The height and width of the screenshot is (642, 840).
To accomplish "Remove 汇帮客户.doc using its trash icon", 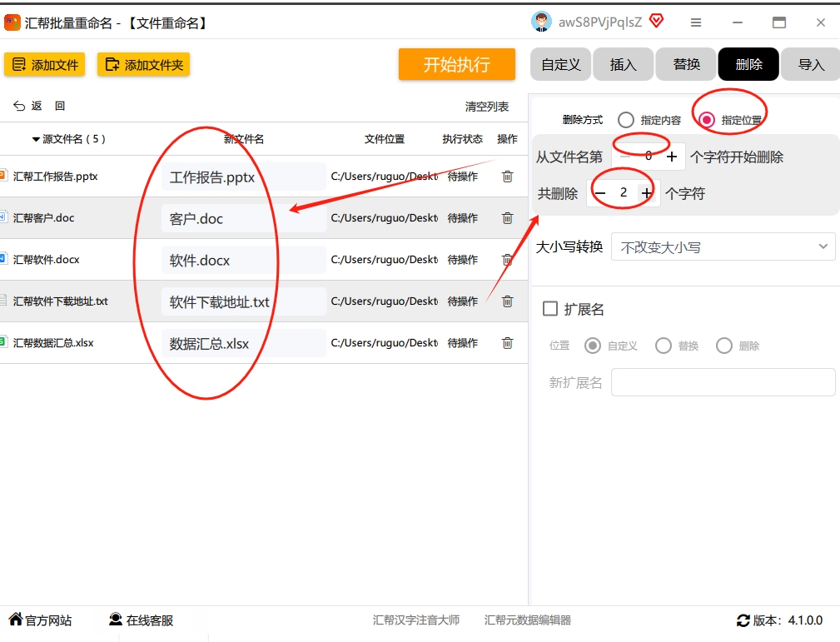I will (x=507, y=218).
